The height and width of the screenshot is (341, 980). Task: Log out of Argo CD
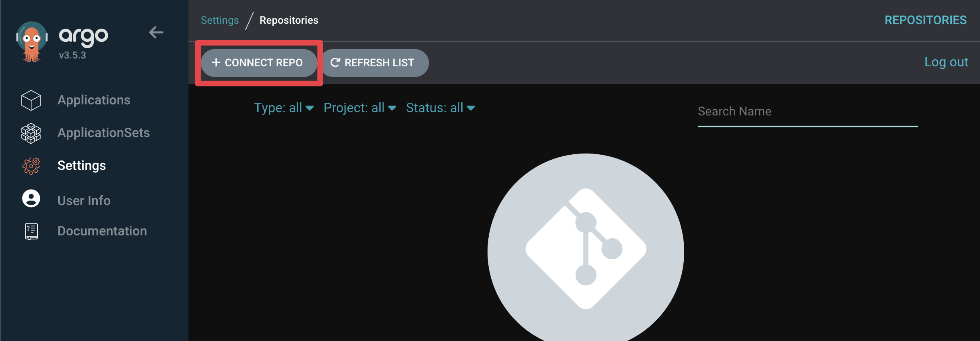[946, 62]
